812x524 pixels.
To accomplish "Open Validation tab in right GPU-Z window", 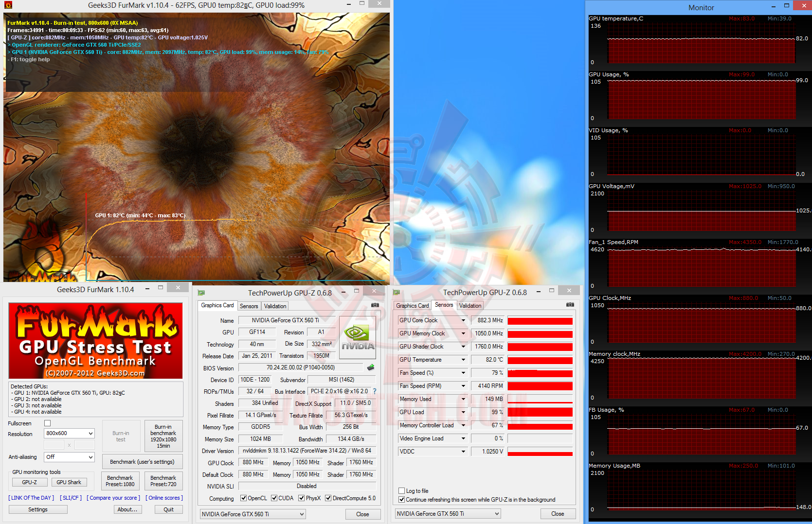I will 470,306.
